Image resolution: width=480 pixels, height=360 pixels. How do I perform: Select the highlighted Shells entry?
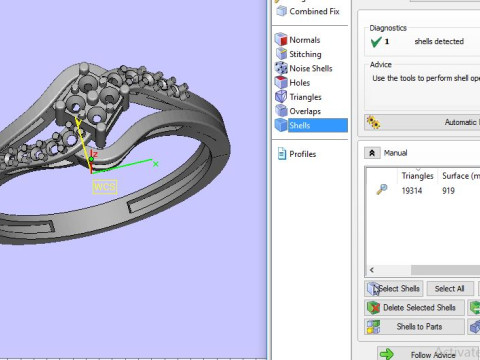click(318, 125)
